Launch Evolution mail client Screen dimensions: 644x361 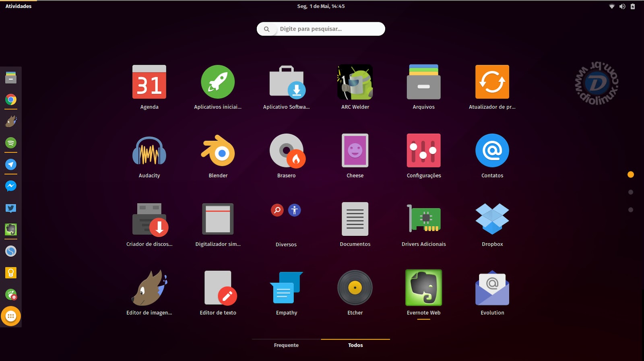492,288
